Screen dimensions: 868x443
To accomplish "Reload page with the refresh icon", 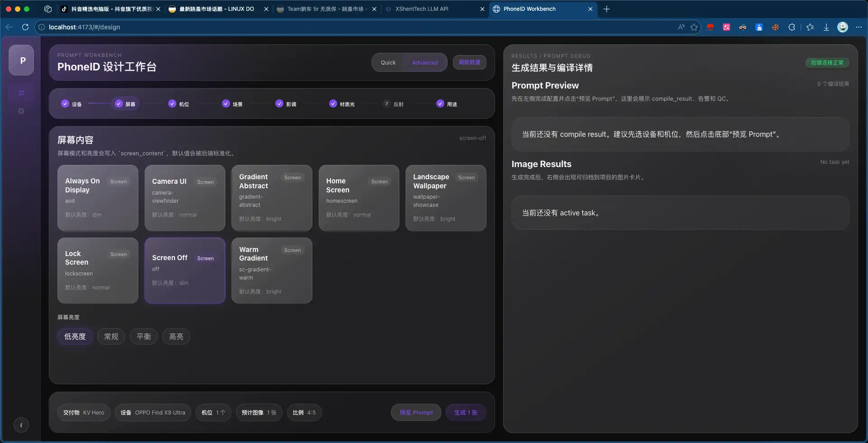I will pyautogui.click(x=25, y=27).
